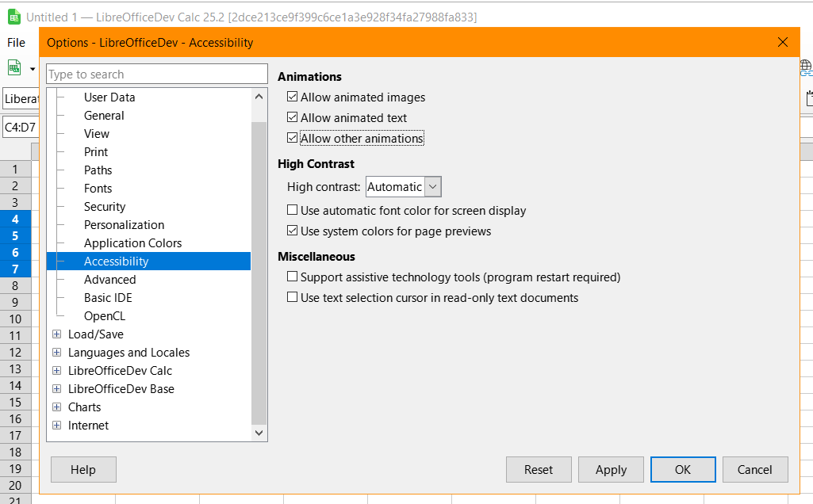
Task: Click the Calc font name box
Action: (21, 98)
